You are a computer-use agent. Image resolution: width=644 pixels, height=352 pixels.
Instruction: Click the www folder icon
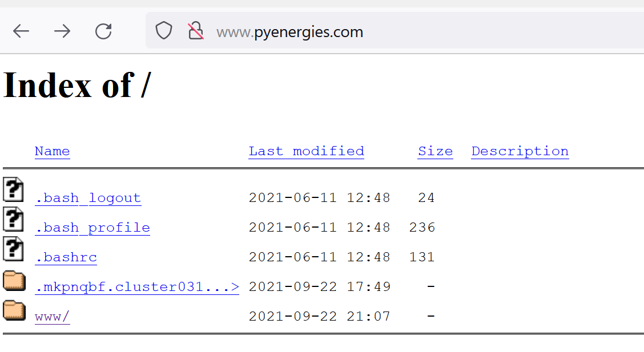tap(14, 310)
